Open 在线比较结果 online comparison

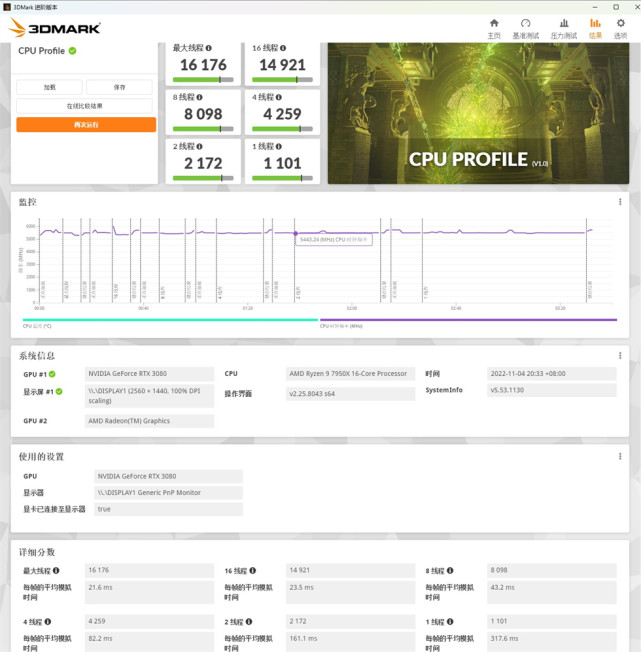click(x=84, y=106)
